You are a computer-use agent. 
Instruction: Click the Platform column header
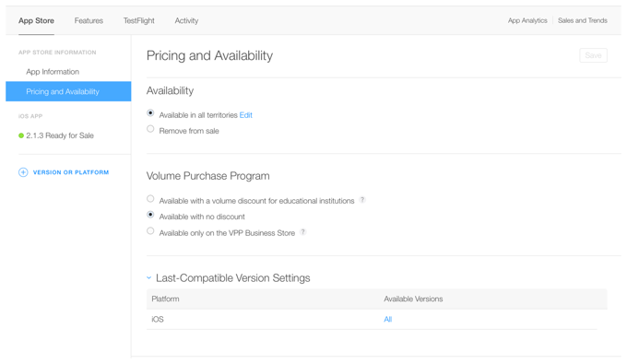[166, 299]
